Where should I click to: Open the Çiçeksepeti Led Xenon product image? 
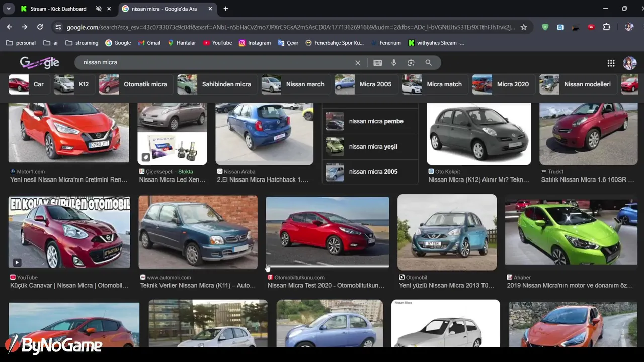click(x=172, y=134)
